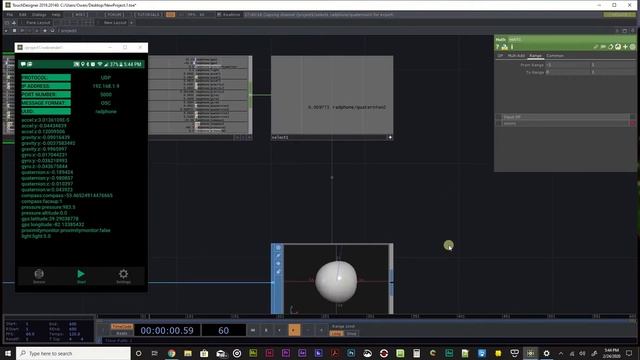640x360 pixels.
Task: Click the frame number 60 field
Action: tap(223, 330)
